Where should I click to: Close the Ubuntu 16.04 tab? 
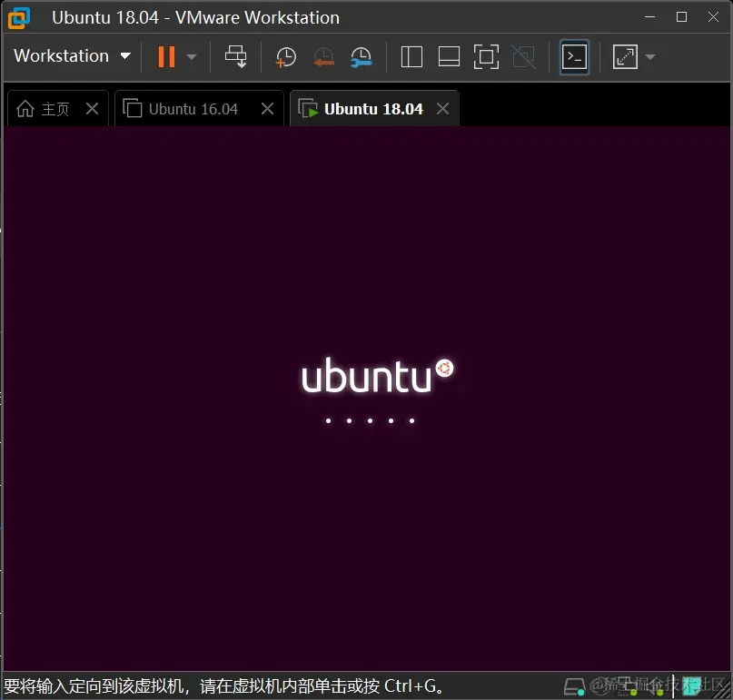[x=267, y=109]
